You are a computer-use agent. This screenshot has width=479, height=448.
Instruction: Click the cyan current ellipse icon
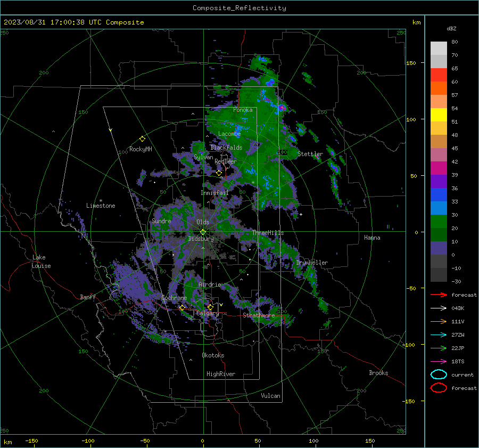[439, 374]
